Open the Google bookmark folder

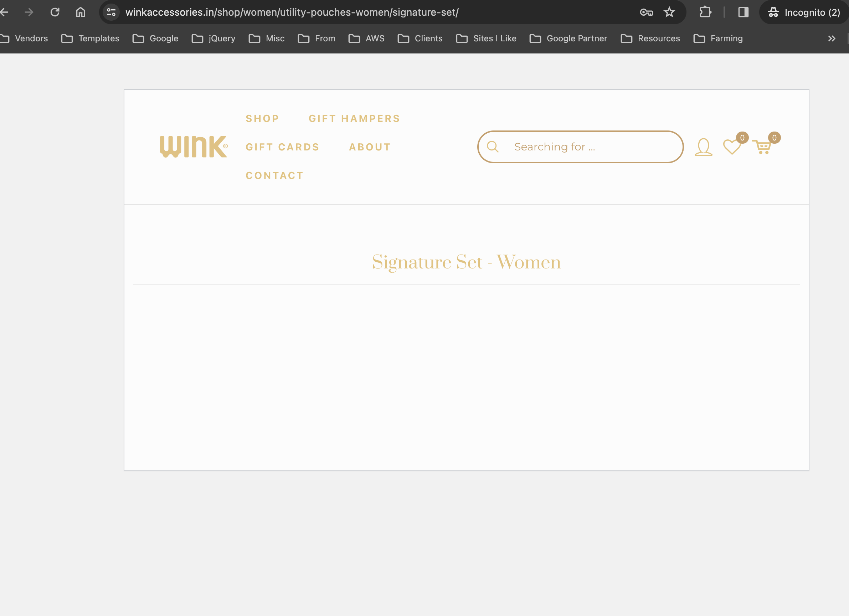point(155,38)
